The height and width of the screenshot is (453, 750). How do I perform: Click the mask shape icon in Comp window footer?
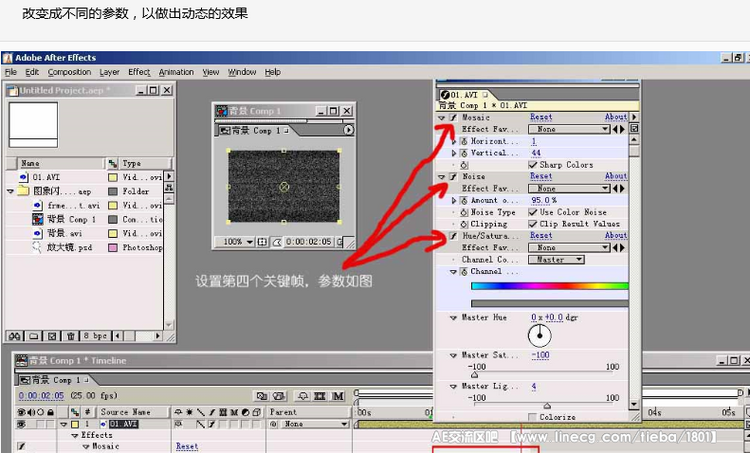(276, 243)
